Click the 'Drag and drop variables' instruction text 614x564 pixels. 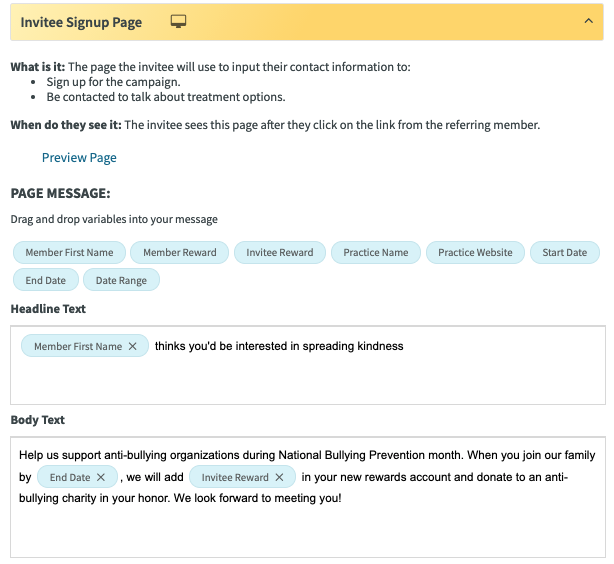tap(114, 219)
